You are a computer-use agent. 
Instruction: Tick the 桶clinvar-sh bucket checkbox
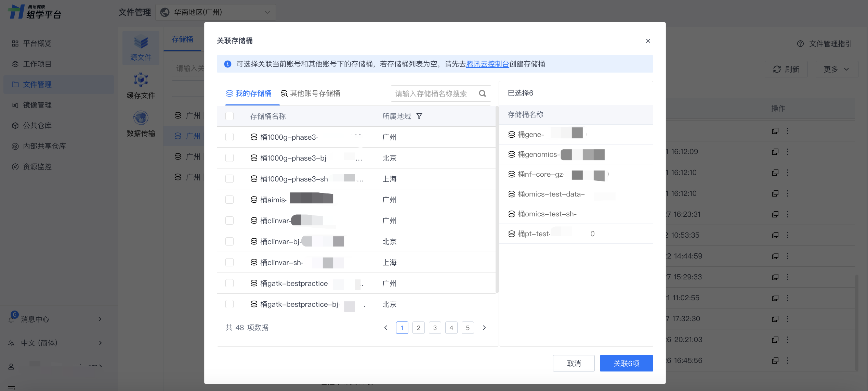click(x=229, y=262)
